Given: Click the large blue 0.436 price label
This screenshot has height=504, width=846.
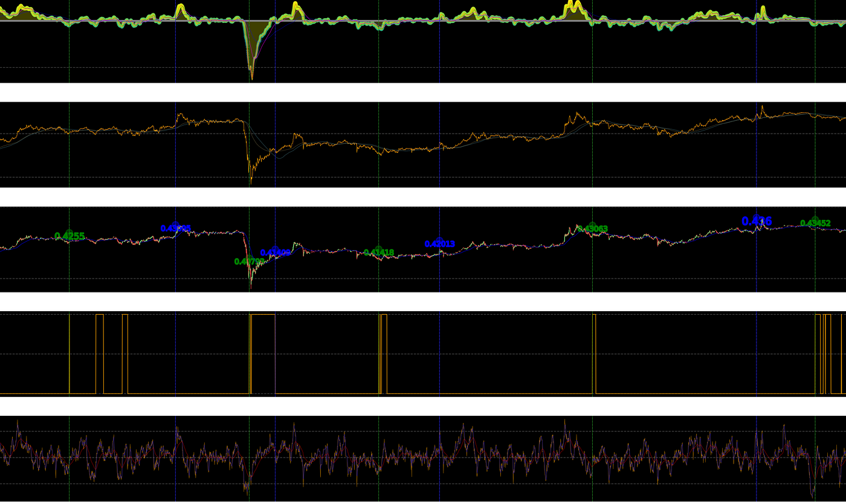Looking at the screenshot, I should 757,221.
